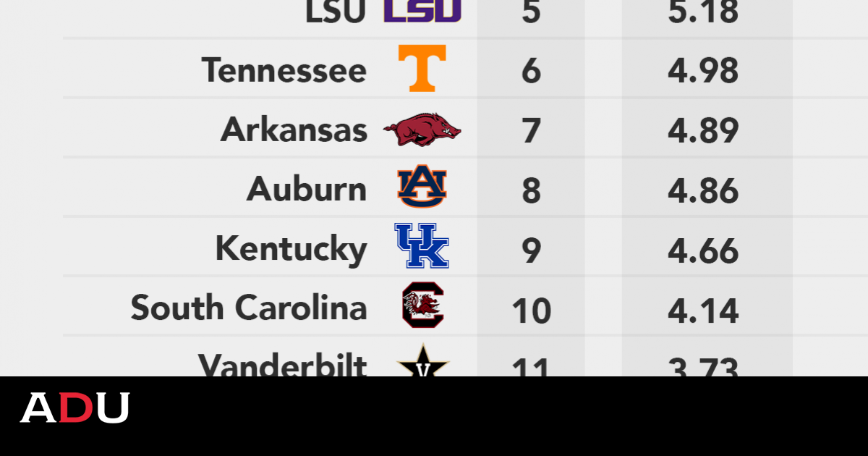Click the Vanderbilt star V logo
The image size is (868, 456).
(423, 364)
